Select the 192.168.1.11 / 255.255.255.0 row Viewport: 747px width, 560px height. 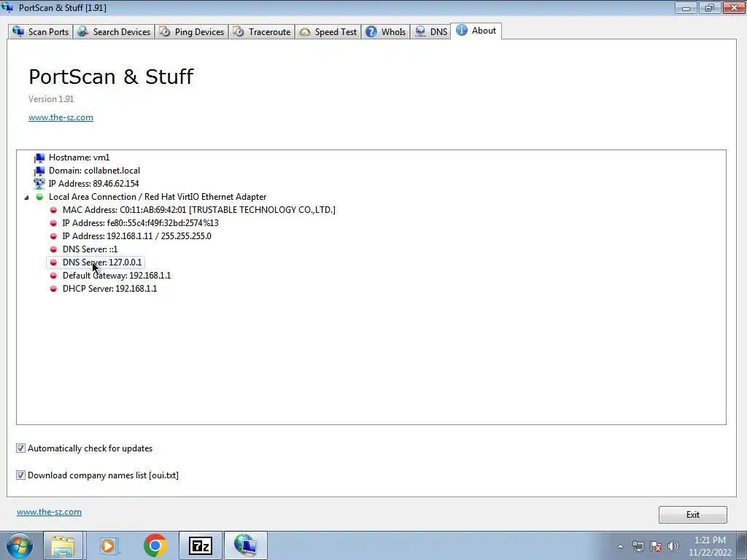(x=136, y=236)
